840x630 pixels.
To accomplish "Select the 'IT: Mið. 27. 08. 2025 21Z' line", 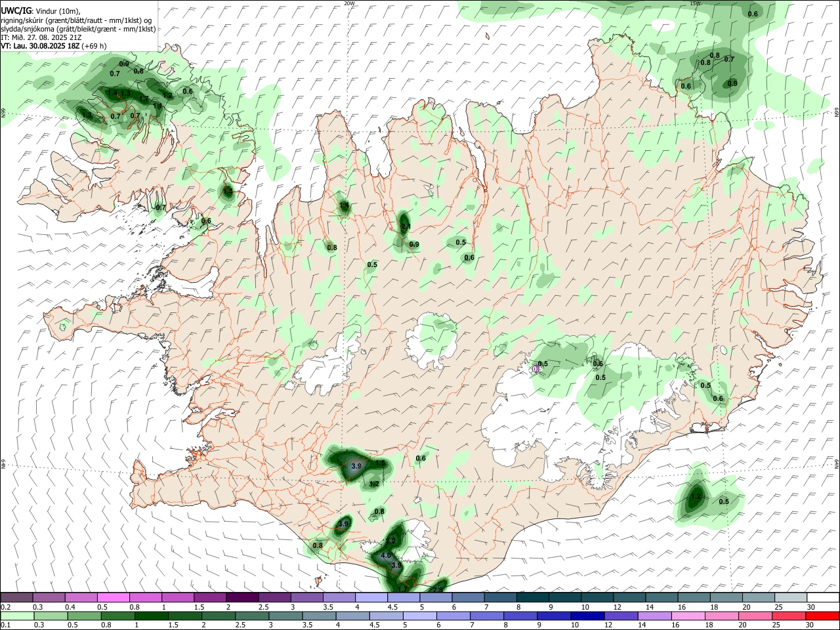I will point(41,37).
